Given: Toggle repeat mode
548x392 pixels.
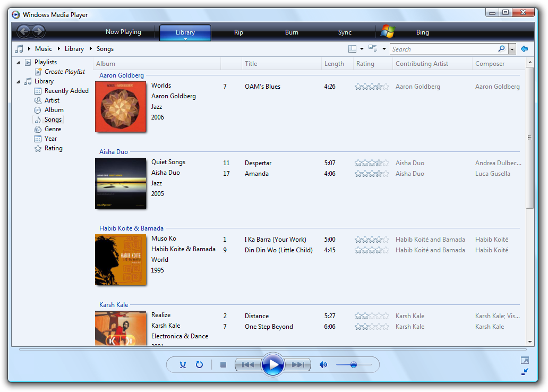Looking at the screenshot, I should tap(199, 365).
